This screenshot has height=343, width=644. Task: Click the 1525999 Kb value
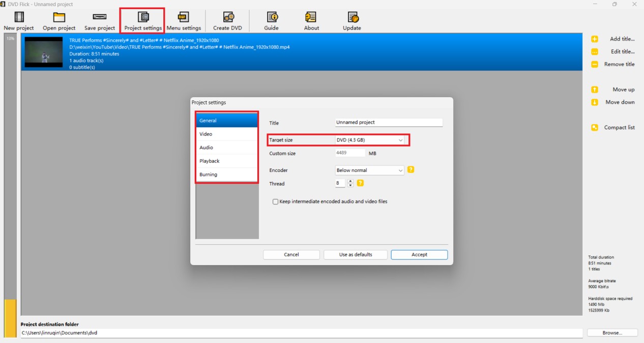(x=599, y=310)
